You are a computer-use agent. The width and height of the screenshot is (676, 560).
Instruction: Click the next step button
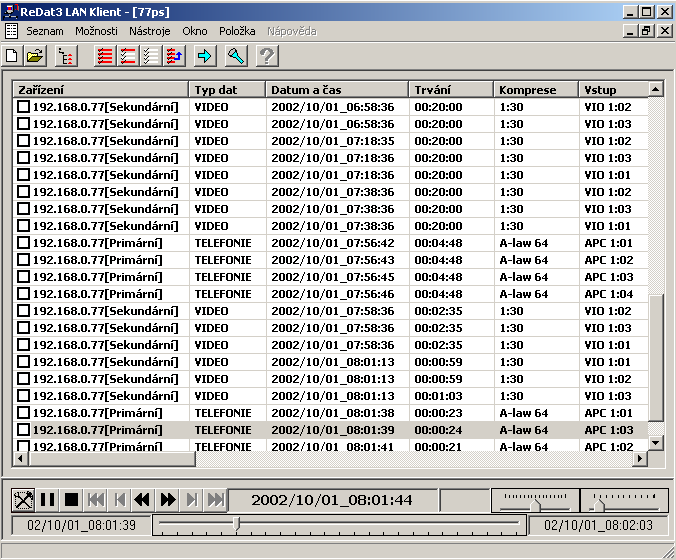[x=192, y=500]
